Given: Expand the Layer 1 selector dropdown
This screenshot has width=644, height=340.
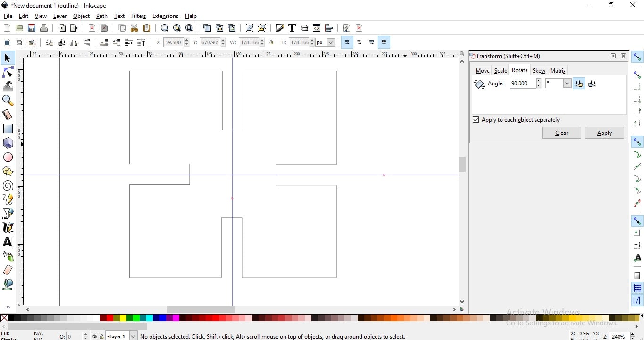Looking at the screenshot, I should tap(121, 336).
